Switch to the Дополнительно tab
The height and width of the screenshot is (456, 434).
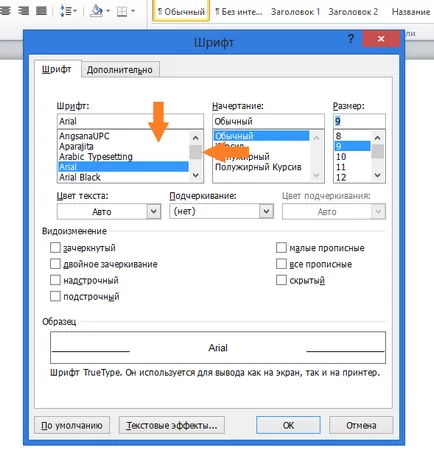click(120, 70)
